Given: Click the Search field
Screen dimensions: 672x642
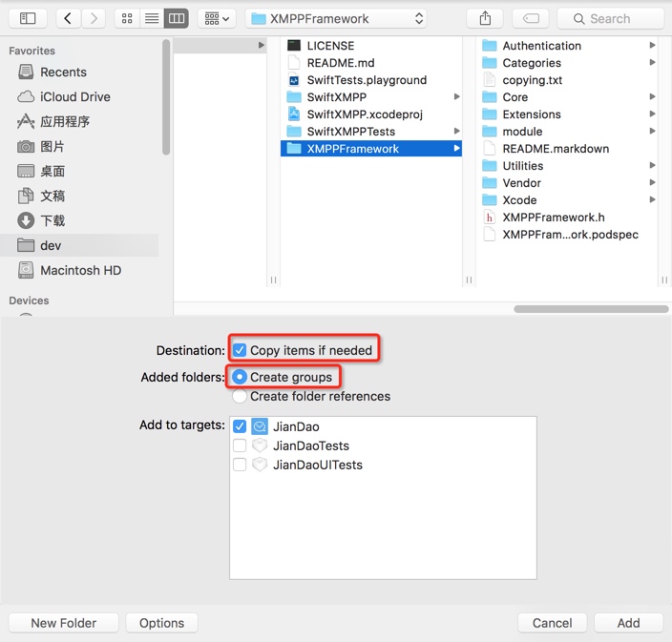Looking at the screenshot, I should [610, 18].
